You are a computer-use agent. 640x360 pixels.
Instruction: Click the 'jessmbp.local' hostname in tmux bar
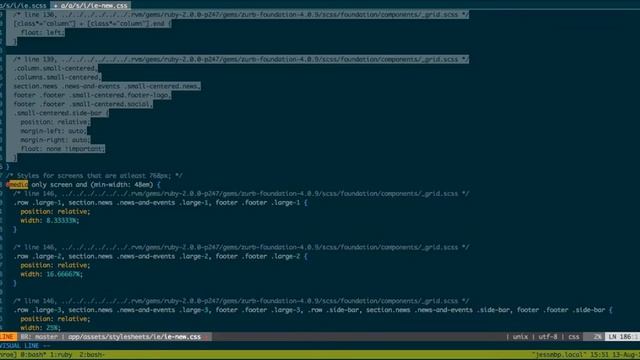[x=558, y=355]
